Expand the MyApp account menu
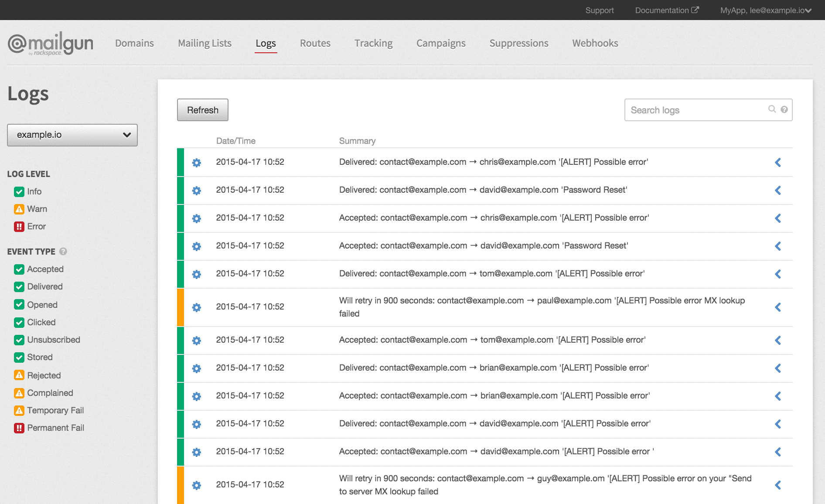Viewport: 825px width, 504px height. [765, 10]
